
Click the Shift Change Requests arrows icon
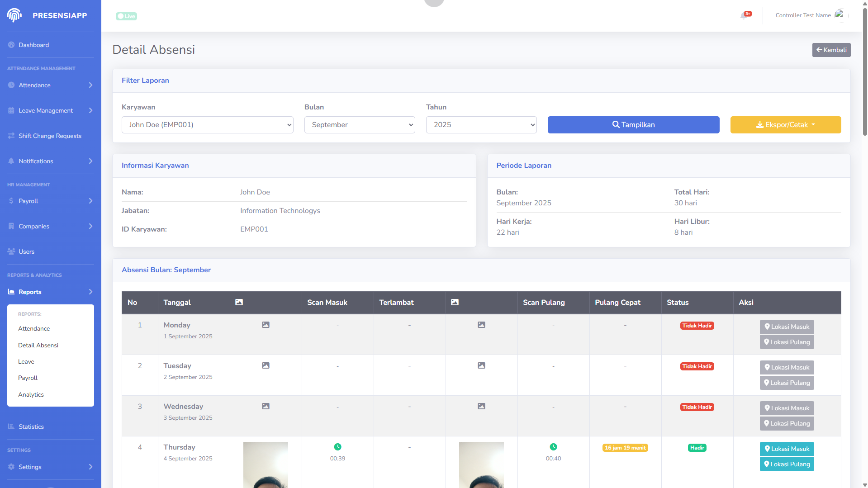[x=11, y=136]
